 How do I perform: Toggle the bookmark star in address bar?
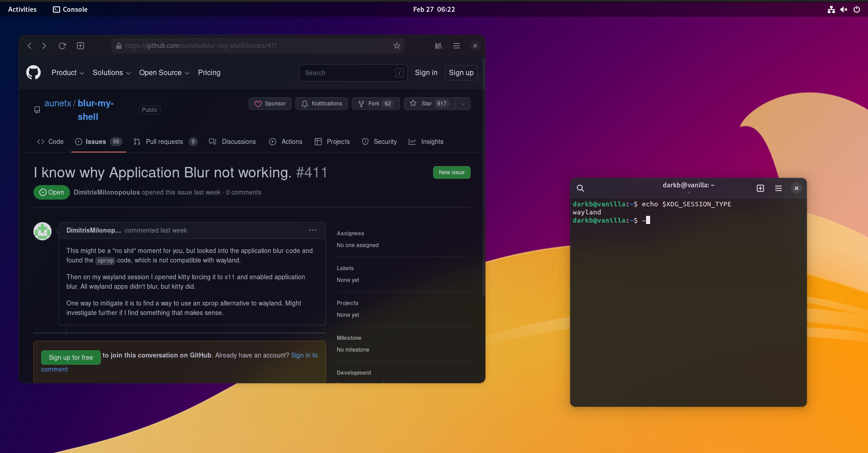pyautogui.click(x=397, y=45)
